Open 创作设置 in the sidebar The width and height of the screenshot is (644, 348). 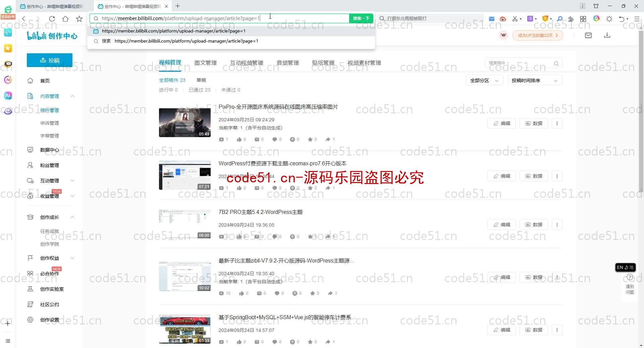[x=49, y=320]
